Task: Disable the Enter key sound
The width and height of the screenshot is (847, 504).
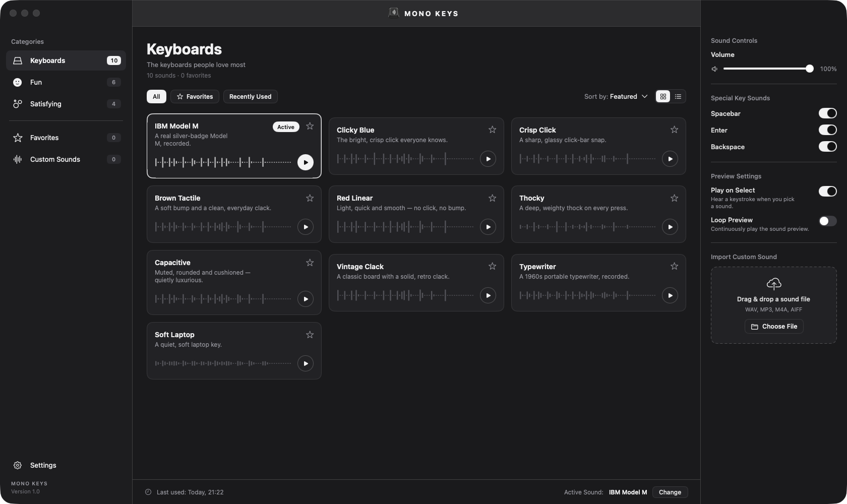Action: point(827,130)
